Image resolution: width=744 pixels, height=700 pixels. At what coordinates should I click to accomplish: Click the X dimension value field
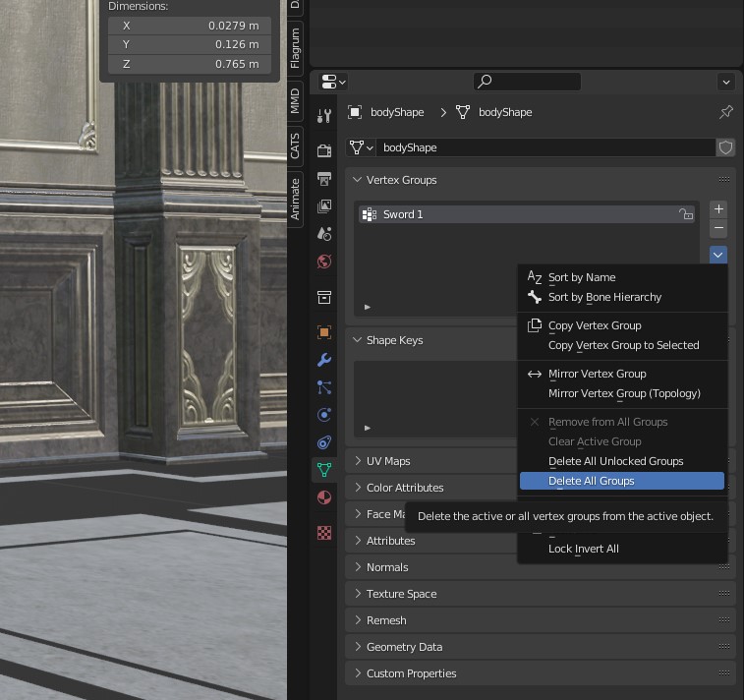190,26
